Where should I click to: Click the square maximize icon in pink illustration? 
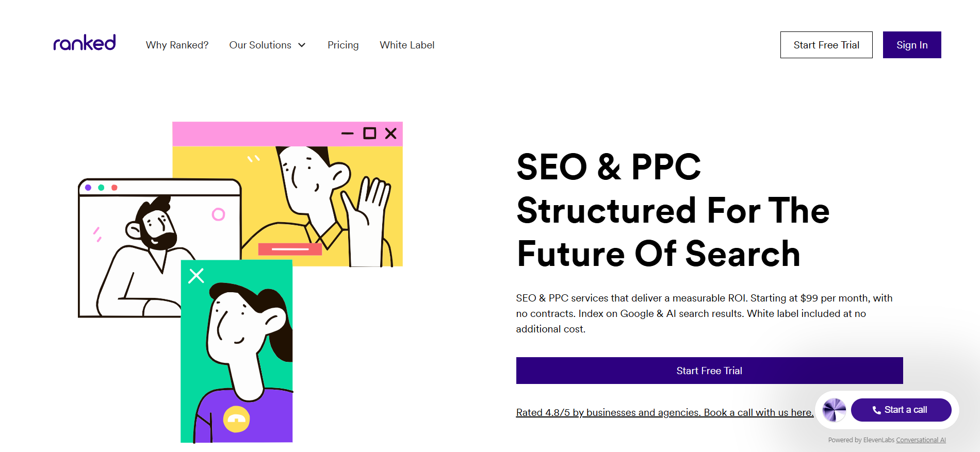[x=369, y=133]
